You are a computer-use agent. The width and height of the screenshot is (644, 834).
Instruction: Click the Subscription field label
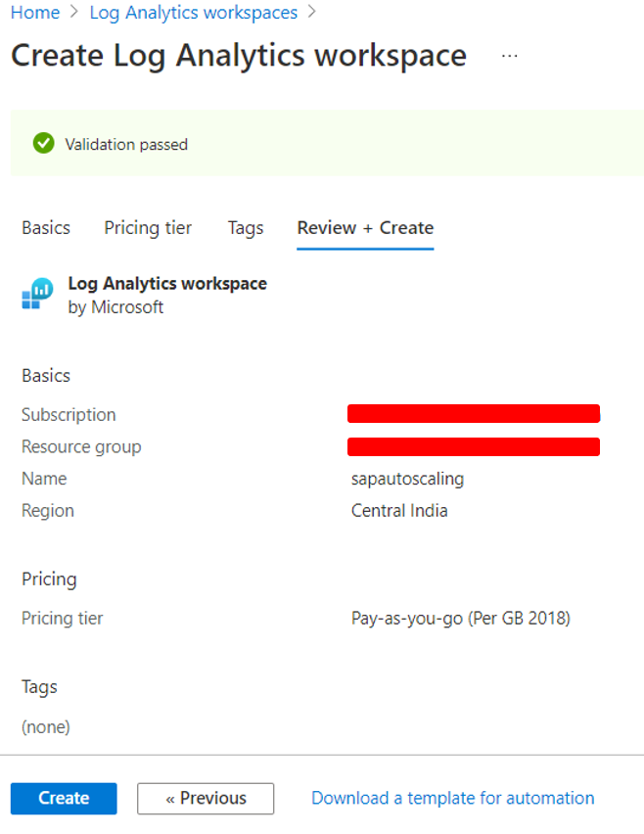(x=69, y=414)
